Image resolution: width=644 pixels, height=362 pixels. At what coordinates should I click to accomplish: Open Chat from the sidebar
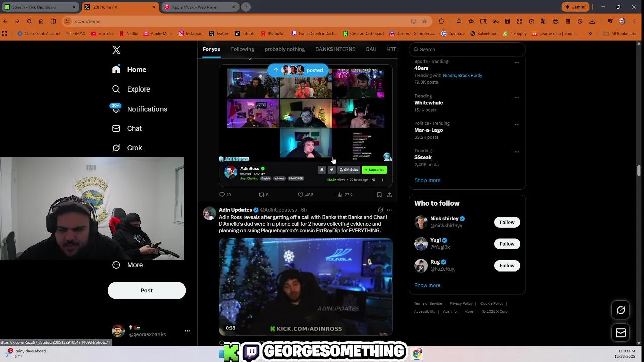pyautogui.click(x=127, y=128)
